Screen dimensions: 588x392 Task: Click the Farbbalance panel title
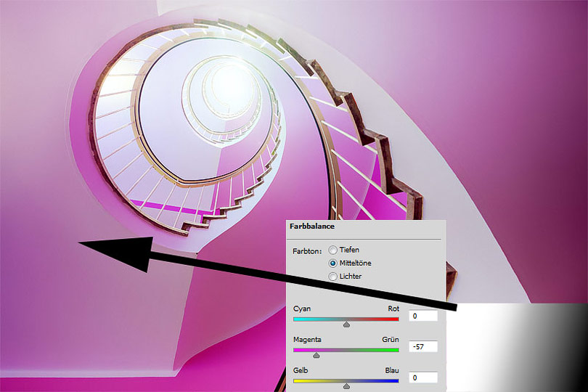click(312, 226)
